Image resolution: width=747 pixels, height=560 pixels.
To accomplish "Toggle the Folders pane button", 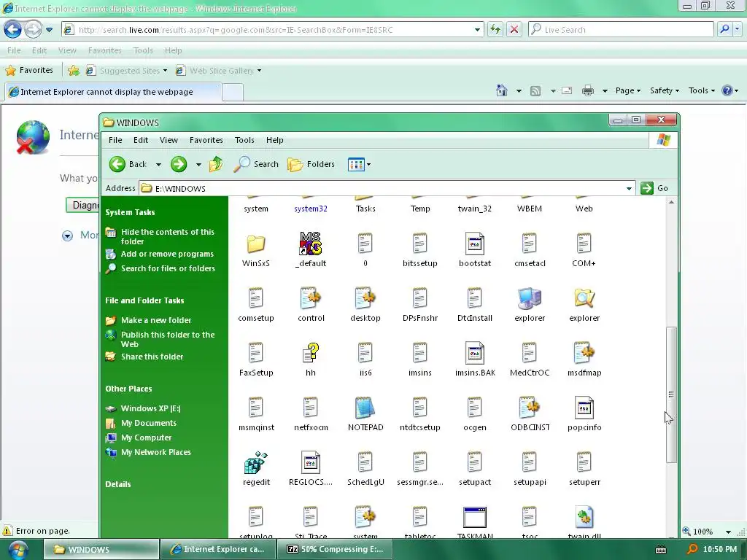I will point(311,164).
